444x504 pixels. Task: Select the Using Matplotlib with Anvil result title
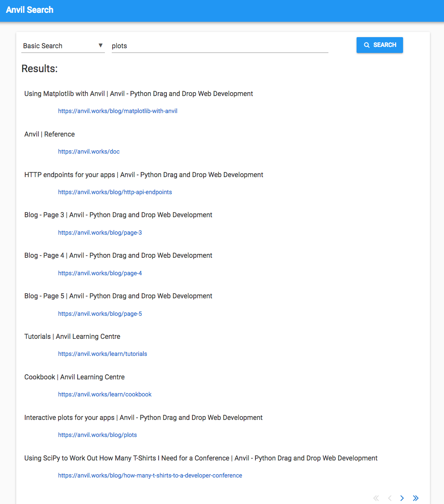coord(139,93)
